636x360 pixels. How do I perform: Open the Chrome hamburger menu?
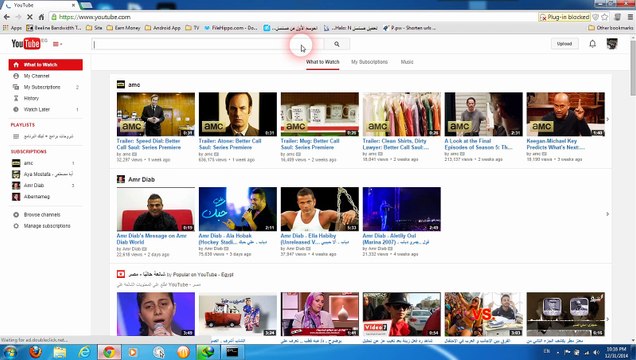tap(630, 17)
